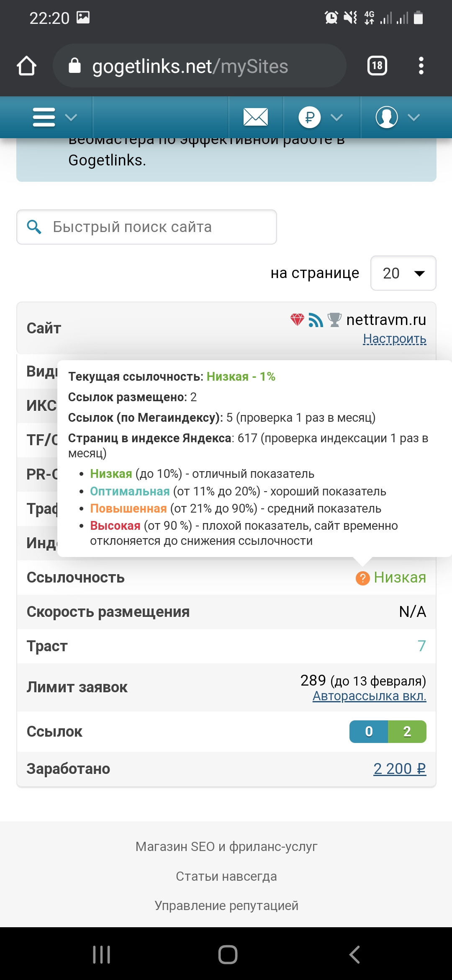This screenshot has height=980, width=452.
Task: Tap the green placed links counter
Action: click(407, 732)
